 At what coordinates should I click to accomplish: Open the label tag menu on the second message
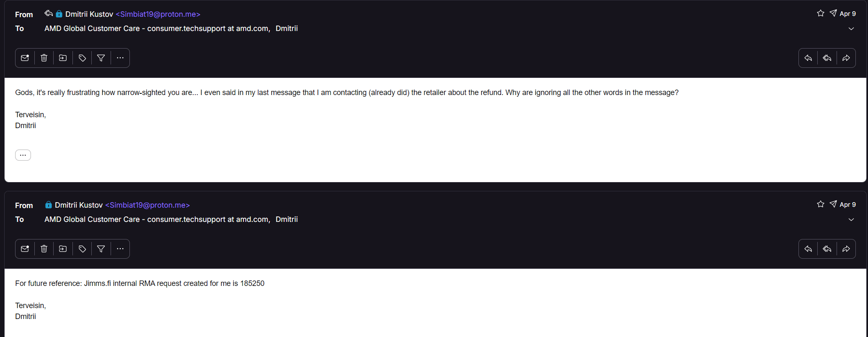tap(82, 249)
